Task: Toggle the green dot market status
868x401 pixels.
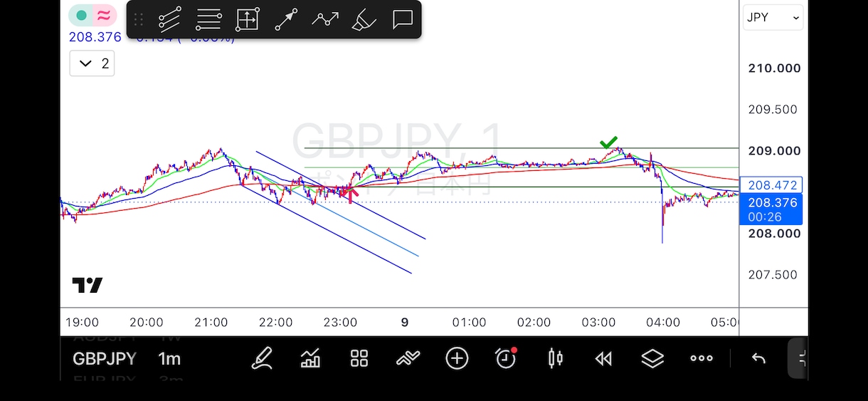Action: tap(81, 15)
